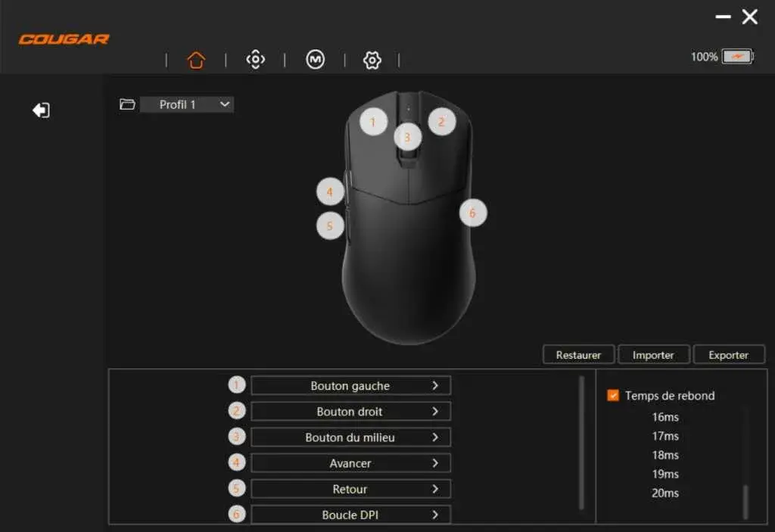Click the Cougar logo
This screenshot has height=532, width=775.
[64, 39]
